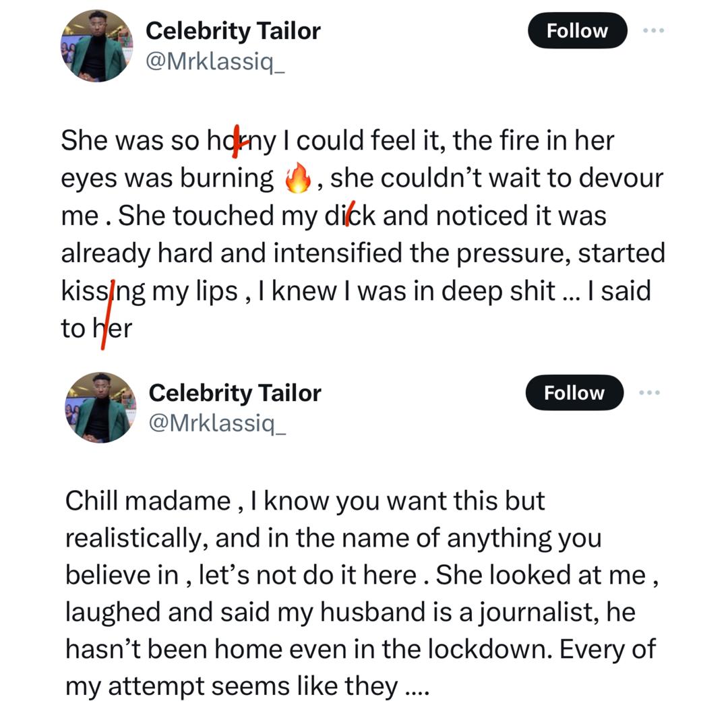Visit @Mrklassiq_ handle in the first tweet
The height and width of the screenshot is (728, 728).
(216, 62)
